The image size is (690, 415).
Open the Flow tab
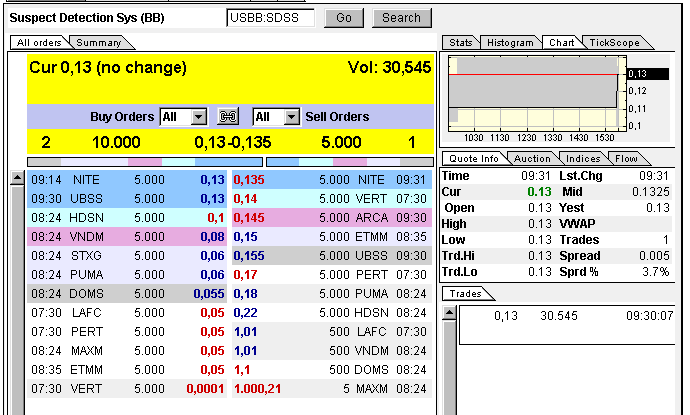pos(626,159)
